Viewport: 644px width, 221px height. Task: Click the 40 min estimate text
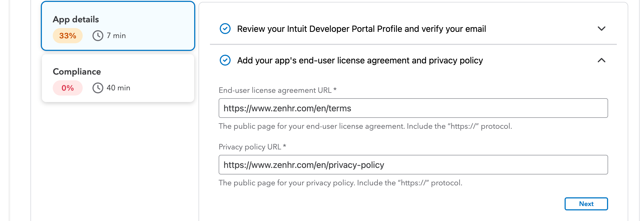click(x=118, y=88)
